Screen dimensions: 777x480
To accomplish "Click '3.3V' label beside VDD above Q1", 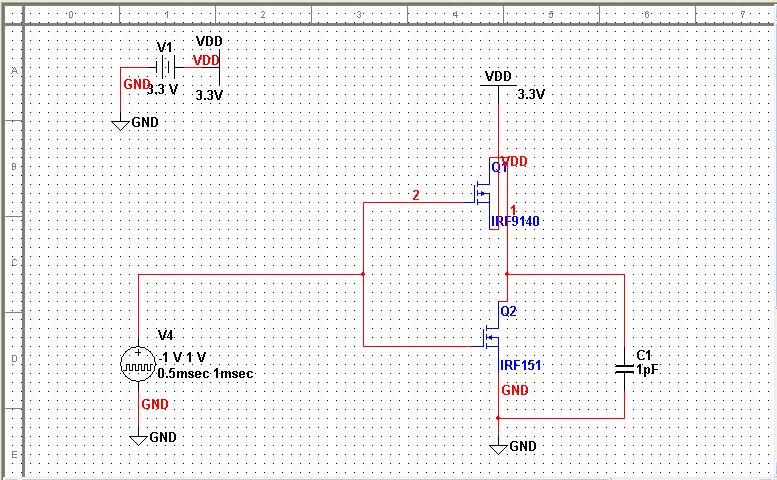I will coord(531,94).
